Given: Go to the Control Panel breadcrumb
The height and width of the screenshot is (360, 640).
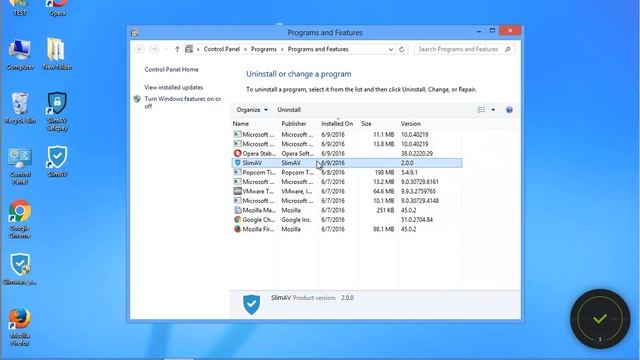Looking at the screenshot, I should (222, 49).
